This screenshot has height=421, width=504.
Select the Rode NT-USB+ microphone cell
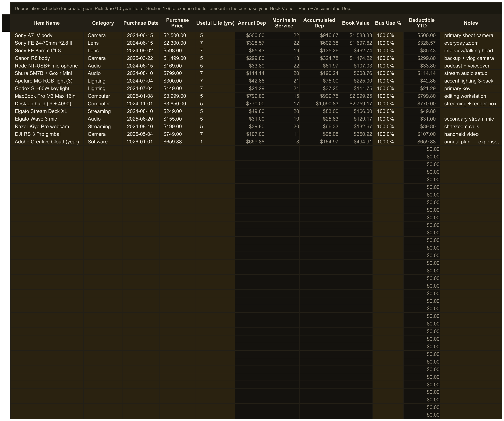(47, 66)
